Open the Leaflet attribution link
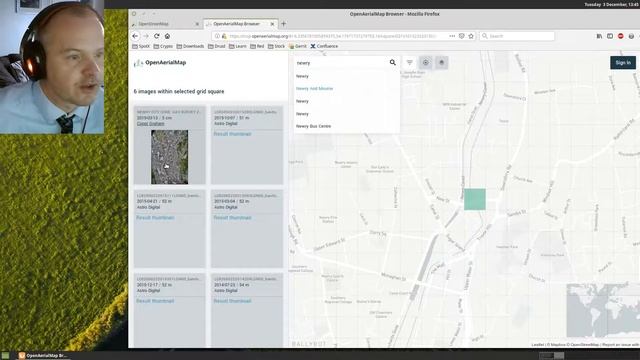This screenshot has width=640, height=360. pyautogui.click(x=538, y=345)
